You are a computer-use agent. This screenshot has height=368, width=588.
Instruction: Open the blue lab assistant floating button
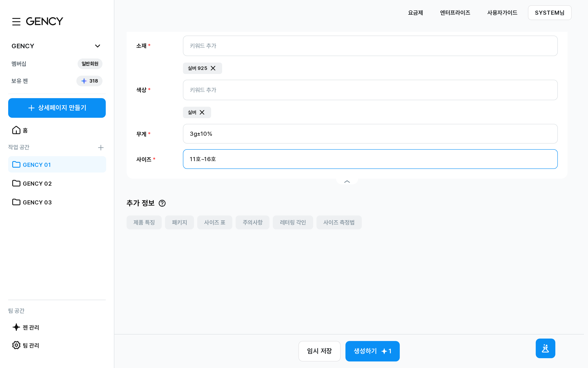(545, 348)
